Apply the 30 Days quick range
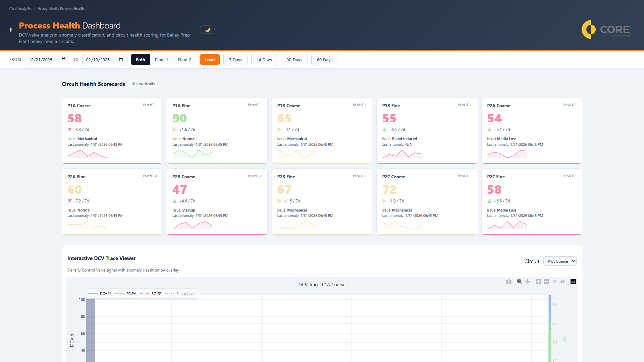 [294, 59]
